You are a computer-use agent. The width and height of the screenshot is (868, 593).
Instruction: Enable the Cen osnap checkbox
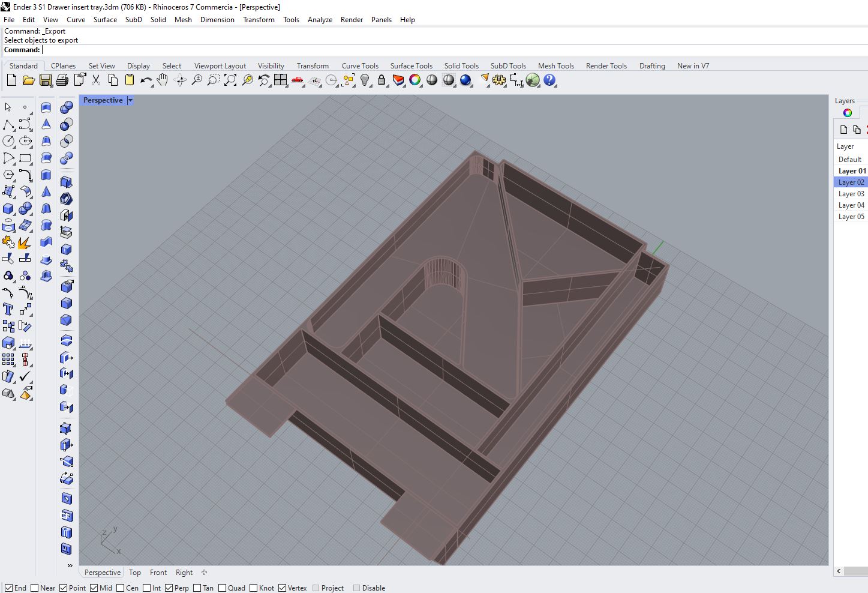[120, 588]
